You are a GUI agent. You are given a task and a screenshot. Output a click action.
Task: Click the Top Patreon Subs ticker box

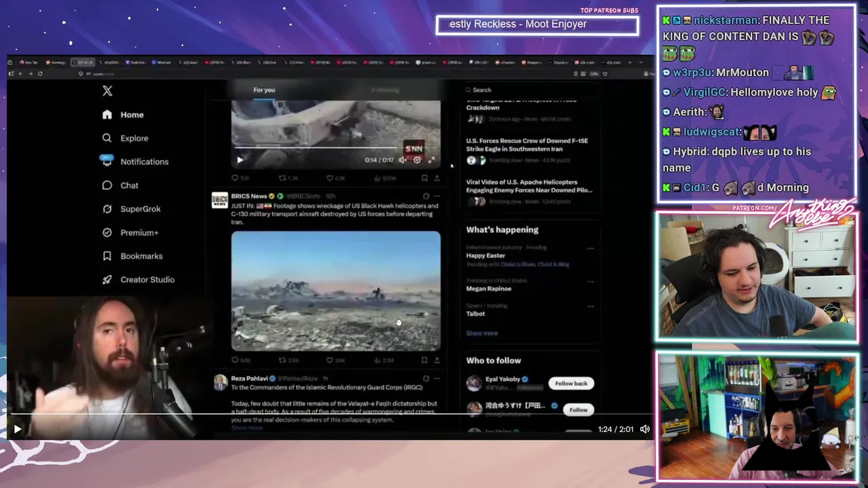click(x=537, y=24)
